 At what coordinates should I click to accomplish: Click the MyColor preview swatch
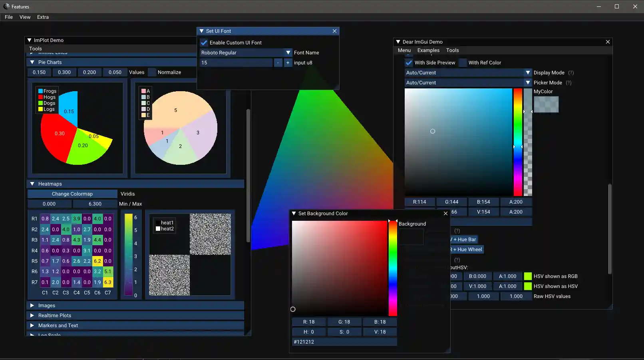click(x=546, y=104)
